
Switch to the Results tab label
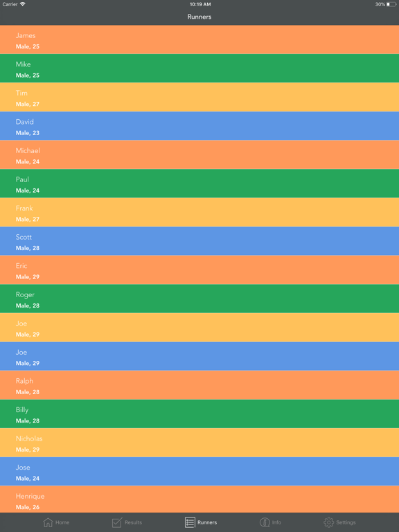tap(133, 522)
